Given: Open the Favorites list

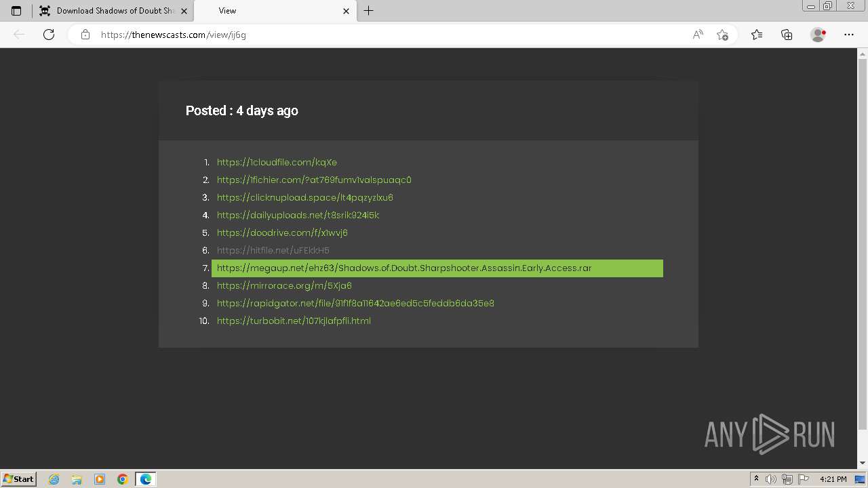Looking at the screenshot, I should pos(757,35).
